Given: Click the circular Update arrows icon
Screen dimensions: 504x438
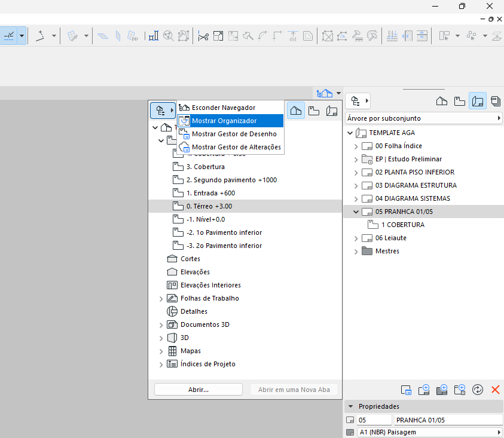Looking at the screenshot, I should 477,390.
